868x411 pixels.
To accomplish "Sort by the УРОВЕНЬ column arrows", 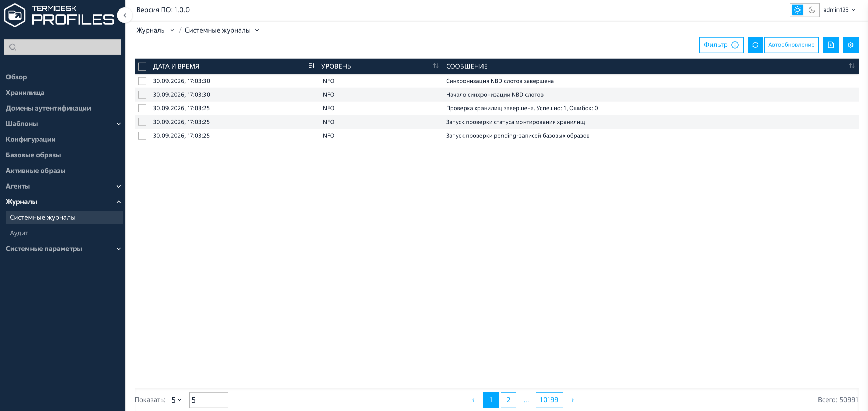I will (436, 66).
